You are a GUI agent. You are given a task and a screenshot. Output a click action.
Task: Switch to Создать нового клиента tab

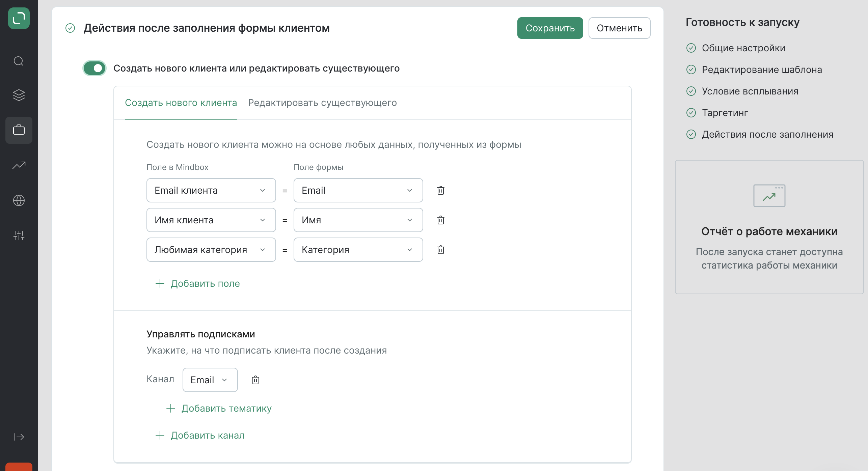tap(181, 103)
